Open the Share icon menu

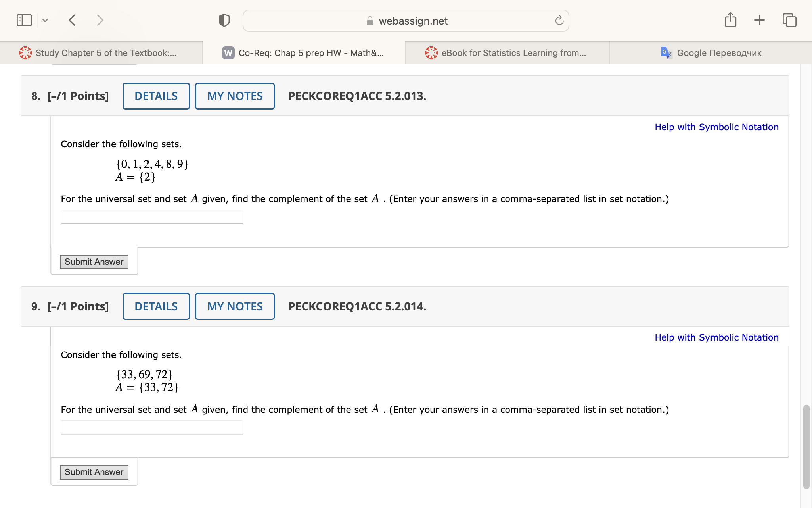[x=730, y=20]
